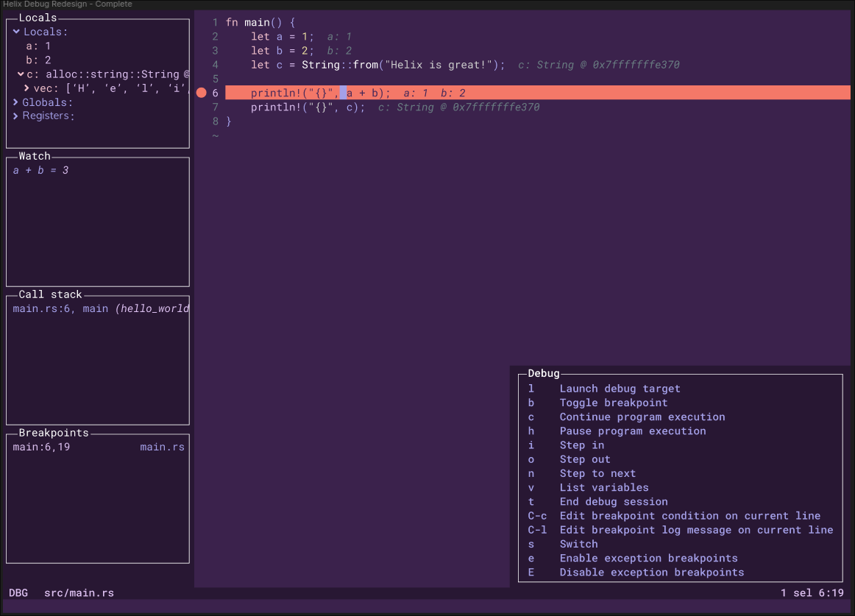This screenshot has height=616, width=855.
Task: Click the Watch panel title
Action: coord(35,156)
